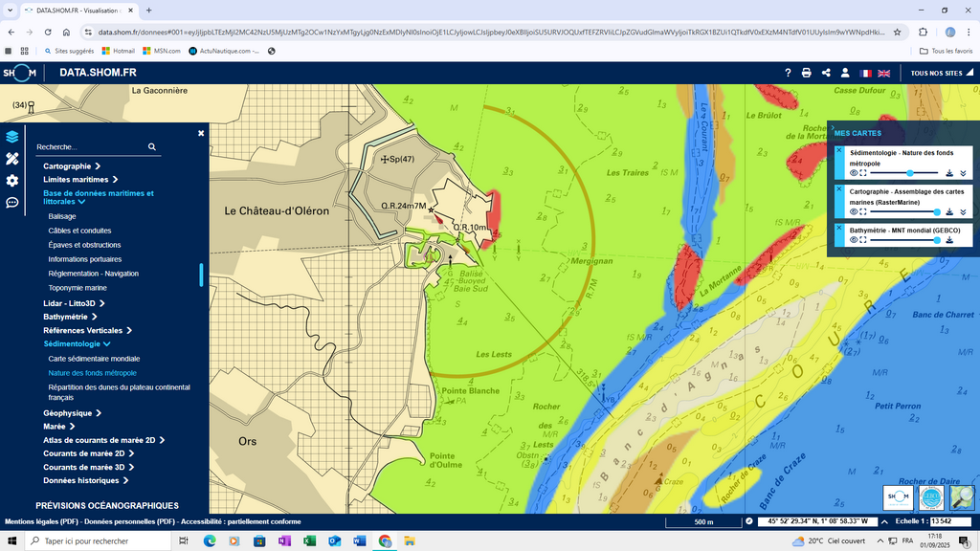Select the Épaves et obstructions layer
This screenshot has width=980, height=551.
(x=84, y=245)
